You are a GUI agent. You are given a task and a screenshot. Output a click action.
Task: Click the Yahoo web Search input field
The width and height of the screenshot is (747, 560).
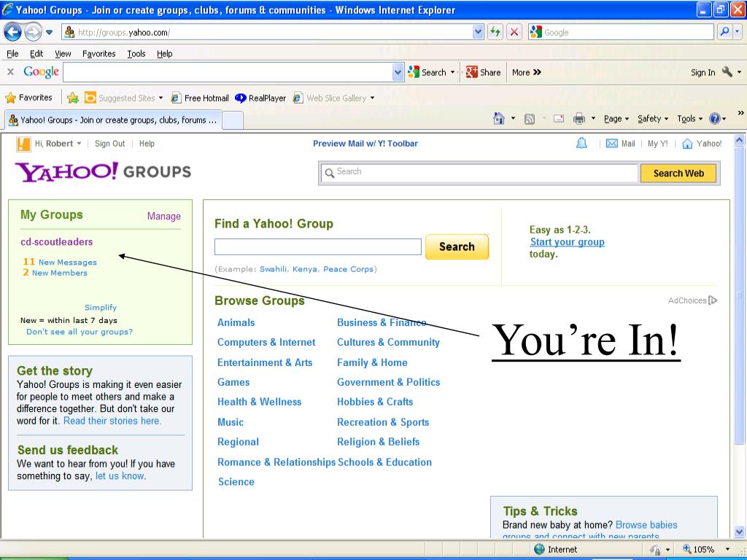click(479, 174)
